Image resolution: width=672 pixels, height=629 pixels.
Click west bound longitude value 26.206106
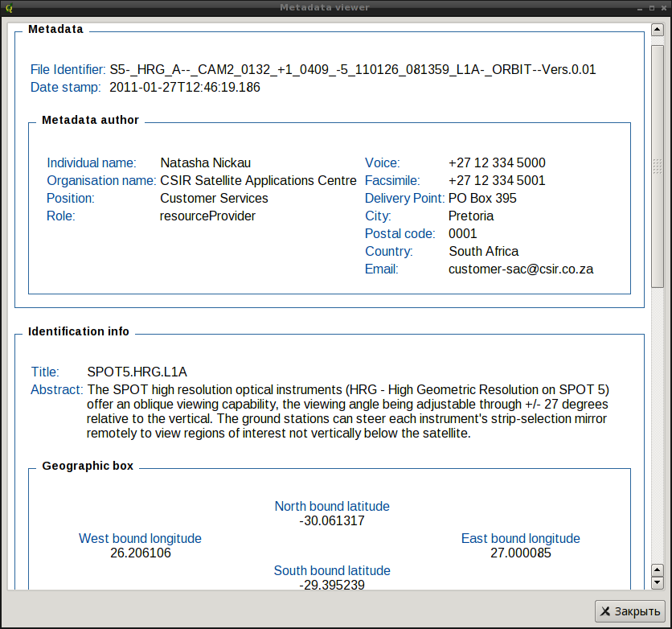[141, 553]
